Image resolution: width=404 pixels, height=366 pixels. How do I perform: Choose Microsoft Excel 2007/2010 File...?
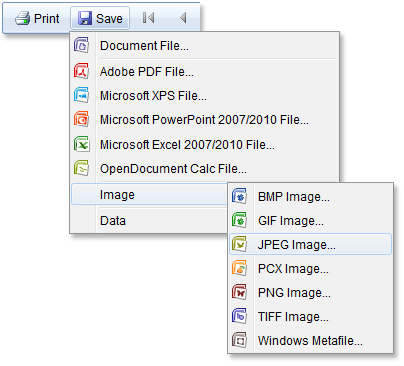[187, 145]
